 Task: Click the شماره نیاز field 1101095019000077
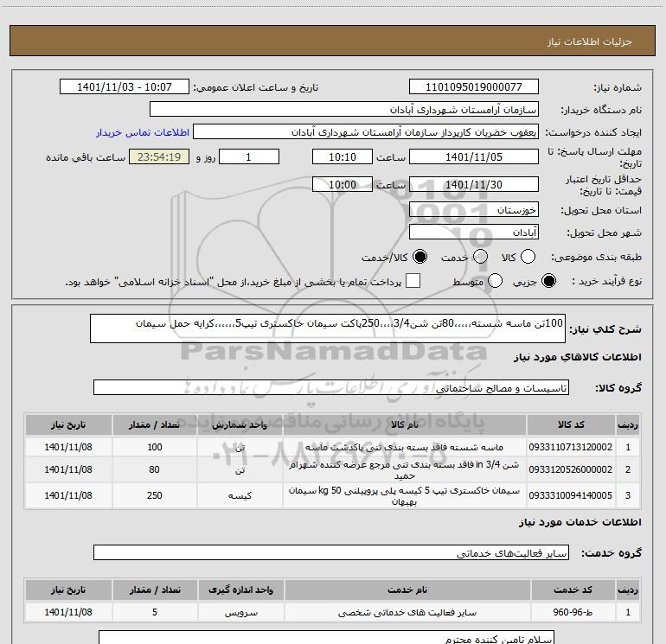tap(474, 87)
